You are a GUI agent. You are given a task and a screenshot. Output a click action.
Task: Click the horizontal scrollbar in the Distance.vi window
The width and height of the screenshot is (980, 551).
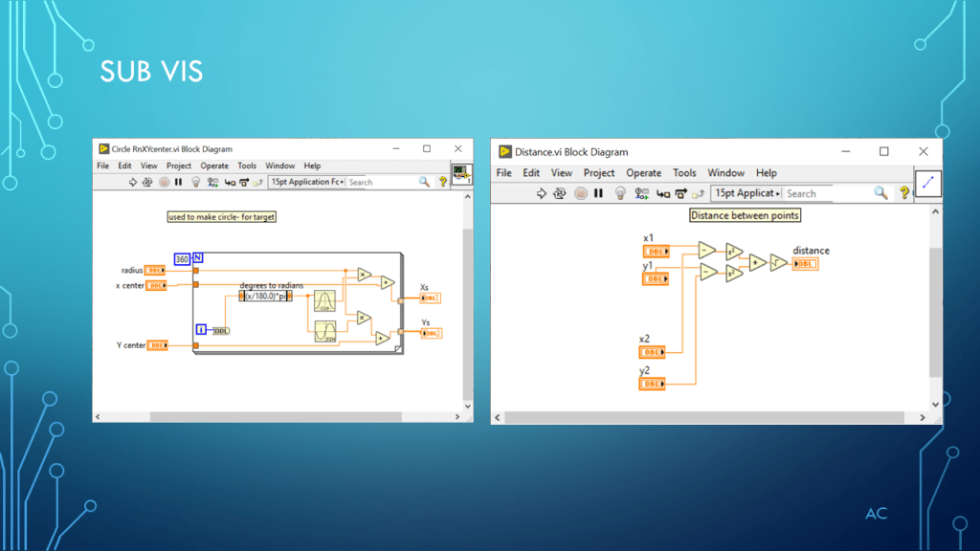tap(704, 418)
